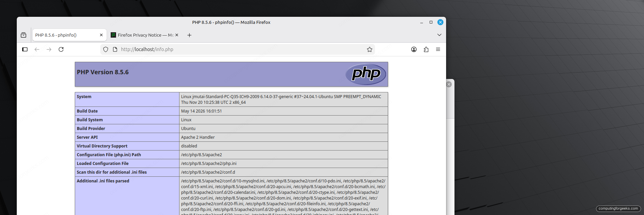Open the tracking protection shield

[106, 49]
